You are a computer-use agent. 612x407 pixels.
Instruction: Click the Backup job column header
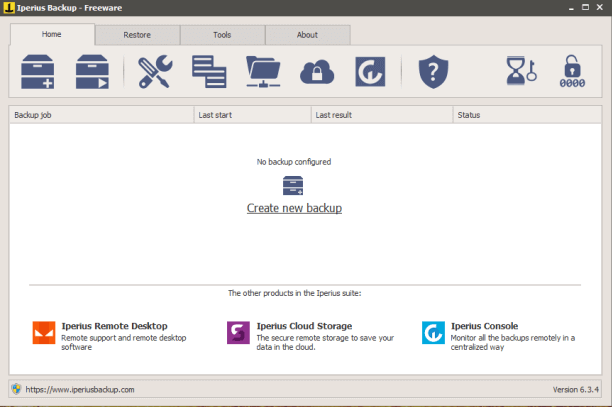100,115
